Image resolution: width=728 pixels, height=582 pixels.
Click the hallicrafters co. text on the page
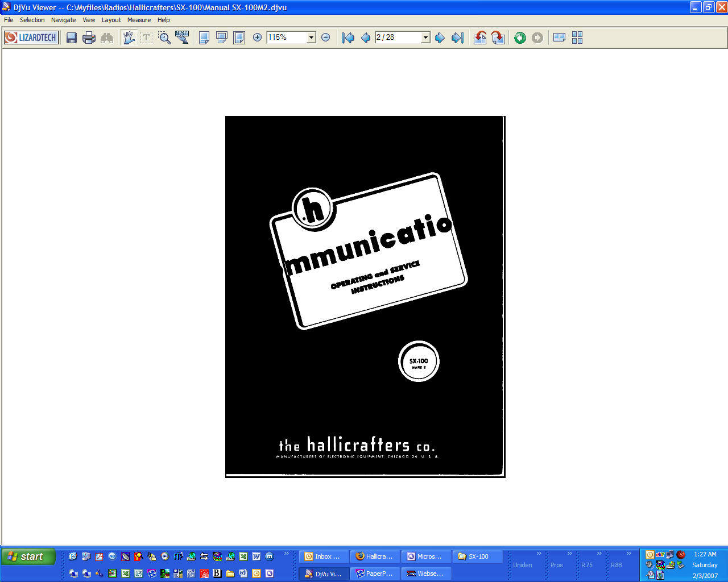tap(357, 444)
